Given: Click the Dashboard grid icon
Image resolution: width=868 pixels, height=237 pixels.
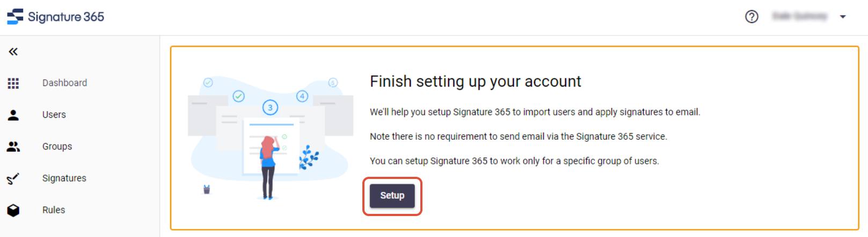Looking at the screenshot, I should pyautogui.click(x=13, y=83).
